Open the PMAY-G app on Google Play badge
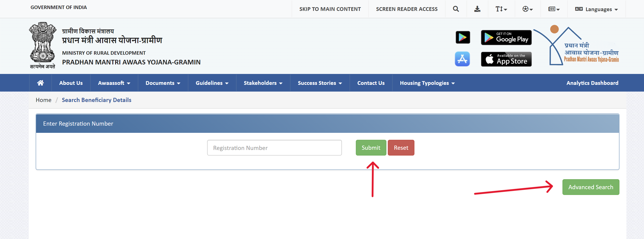 tap(506, 37)
